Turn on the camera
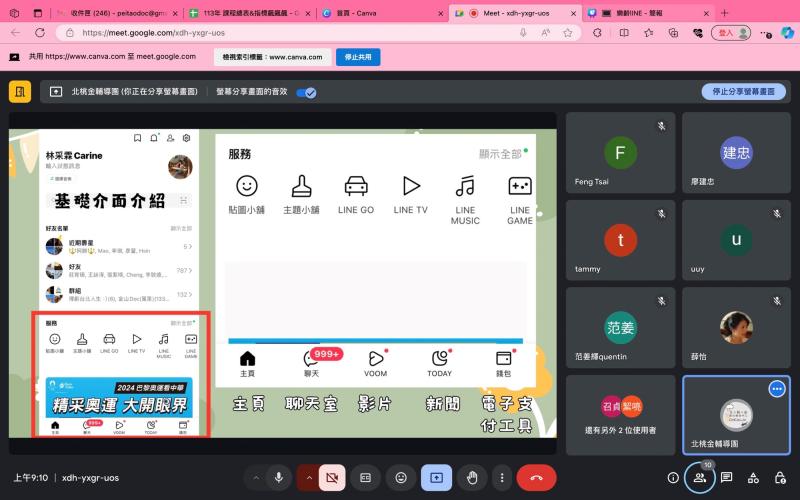Viewport: 800px width, 500px height. (332, 478)
